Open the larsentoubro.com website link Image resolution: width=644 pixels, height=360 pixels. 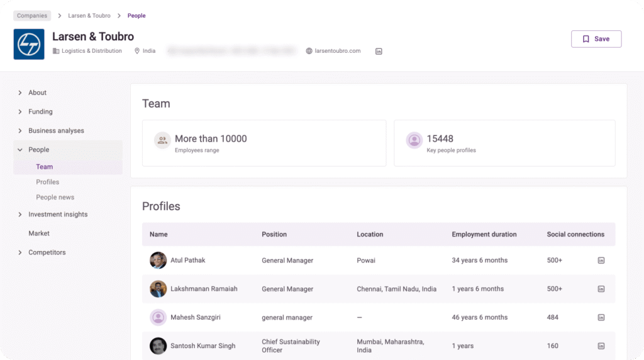[x=338, y=51]
